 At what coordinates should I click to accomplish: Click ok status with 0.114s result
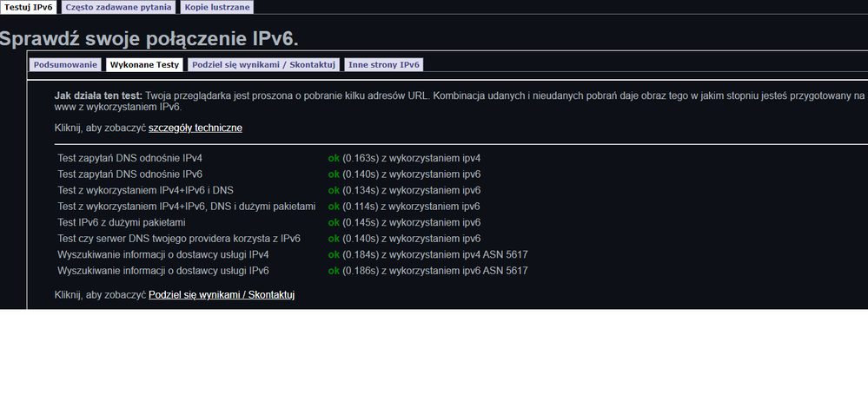coord(334,207)
